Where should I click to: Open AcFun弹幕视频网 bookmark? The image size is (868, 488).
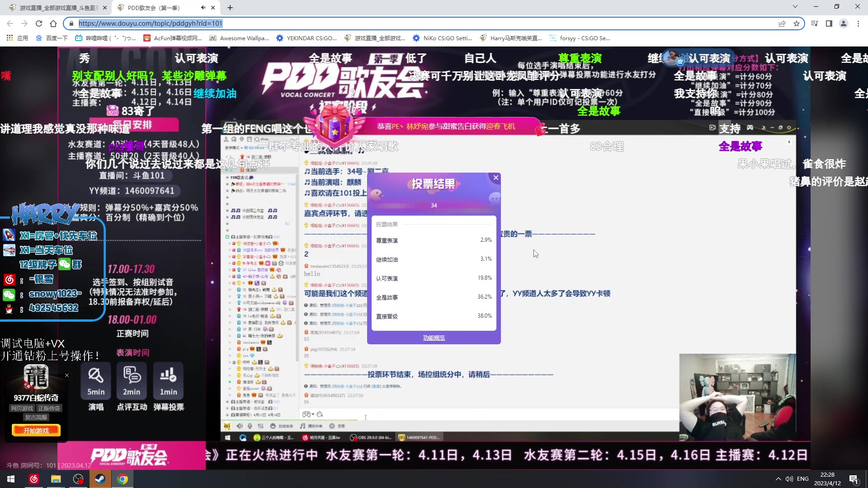point(173,38)
